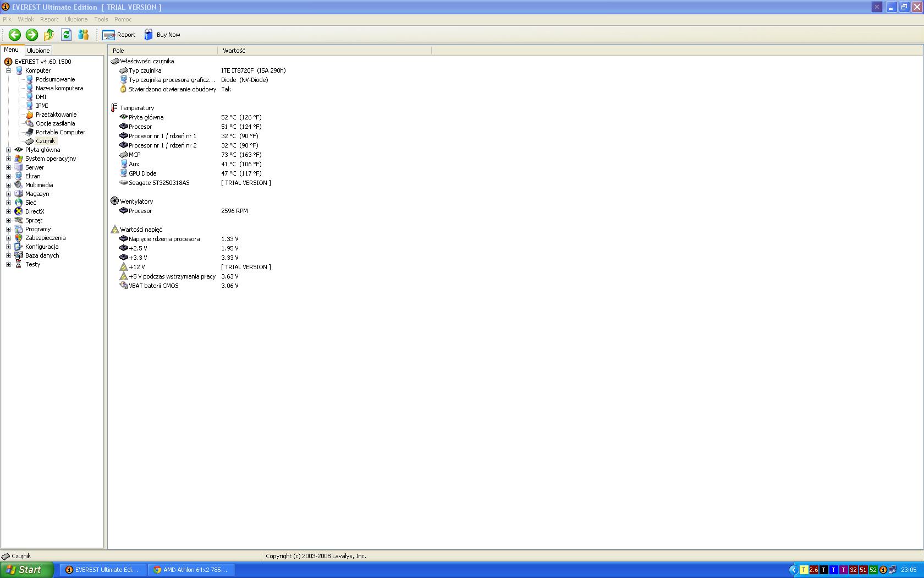The width and height of the screenshot is (924, 578).
Task: Expand the Ekran tree node
Action: coord(8,176)
